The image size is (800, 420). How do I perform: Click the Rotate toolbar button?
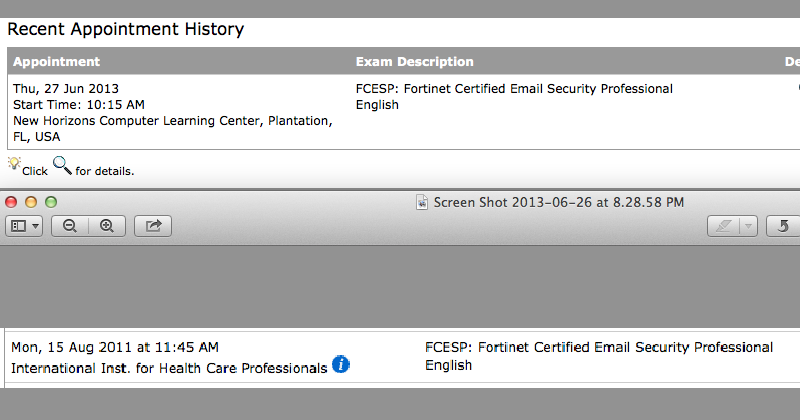(x=783, y=226)
